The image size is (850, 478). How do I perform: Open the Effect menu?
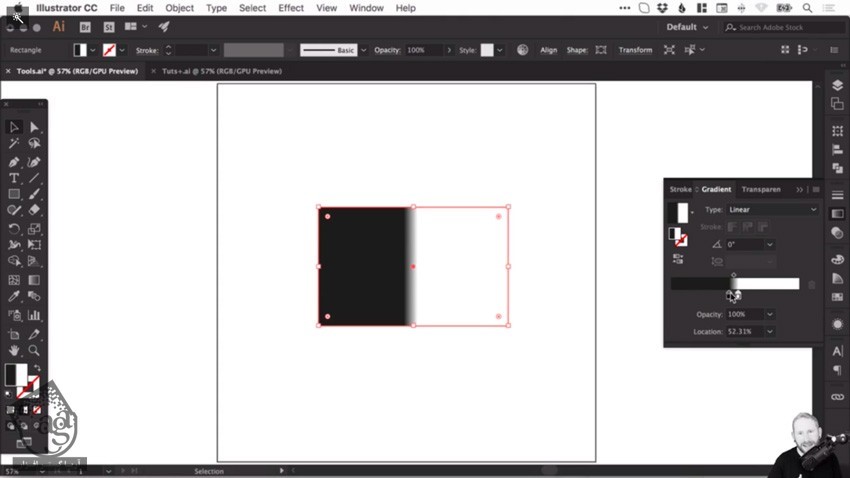pyautogui.click(x=291, y=8)
